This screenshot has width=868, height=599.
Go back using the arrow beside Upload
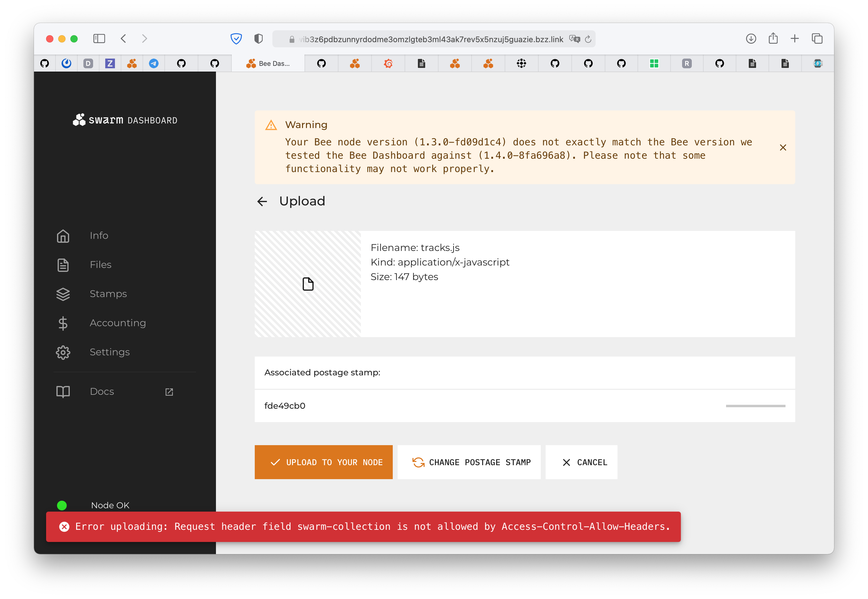tap(263, 201)
